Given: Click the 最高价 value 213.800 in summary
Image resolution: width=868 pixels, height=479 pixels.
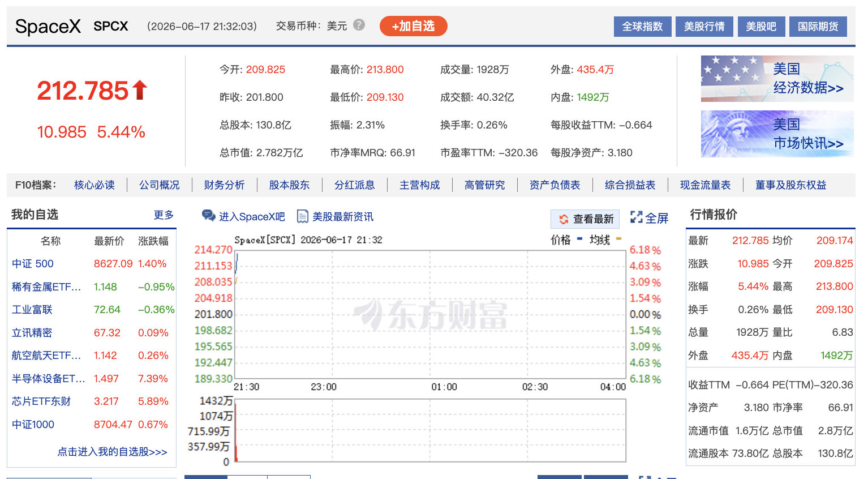Looking at the screenshot, I should (385, 70).
